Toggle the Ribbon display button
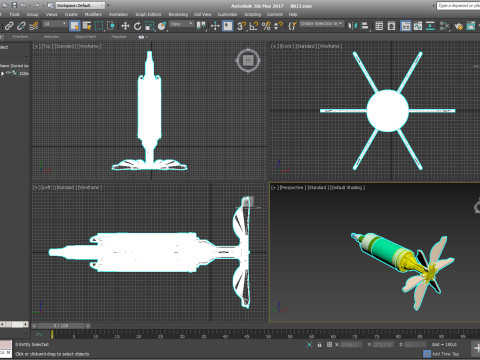480x360 pixels. pos(406,26)
